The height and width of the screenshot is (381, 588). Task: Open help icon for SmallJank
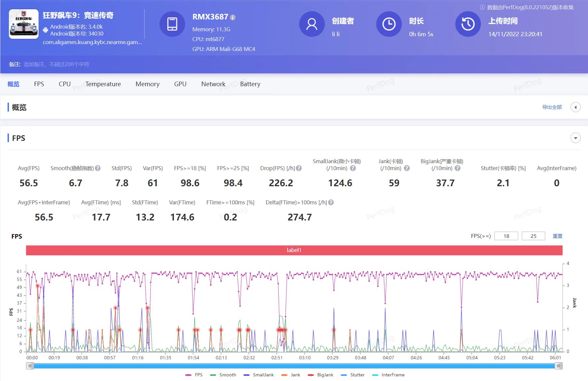[x=353, y=168]
